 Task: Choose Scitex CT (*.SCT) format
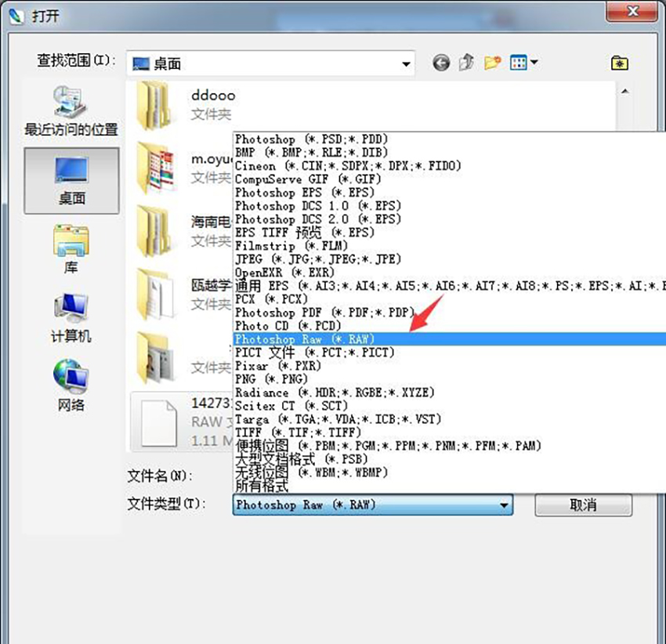click(450, 406)
